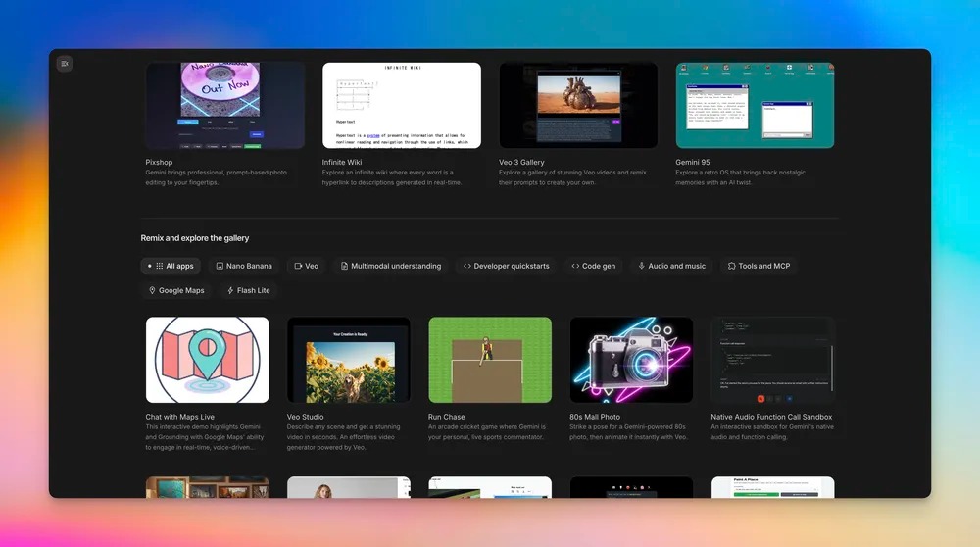The height and width of the screenshot is (547, 980).
Task: Choose the Developer quickstarts filter
Action: tap(506, 266)
